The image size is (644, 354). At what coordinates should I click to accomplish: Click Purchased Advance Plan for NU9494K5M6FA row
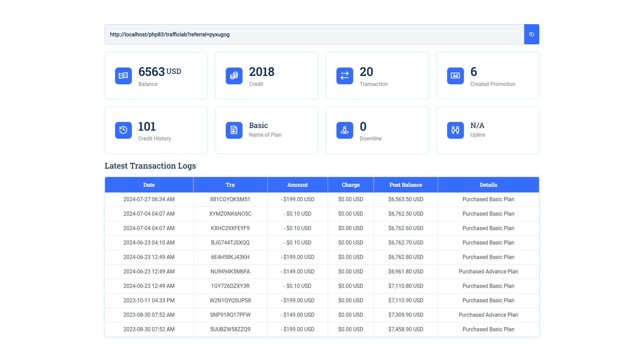[488, 272]
